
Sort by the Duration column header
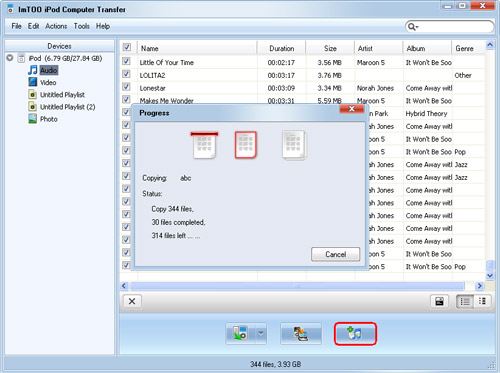click(x=282, y=48)
